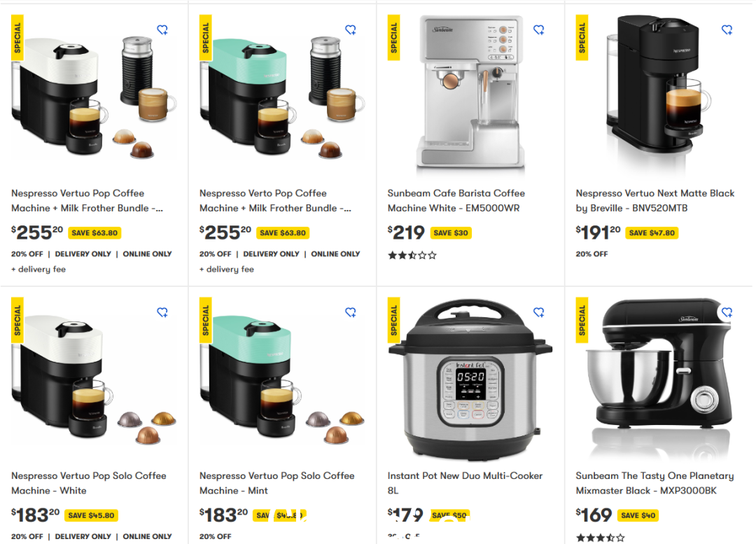Click the $219 price of Sunbeam Cafe Barista
Viewport: 756px width, 544px height.
pyautogui.click(x=406, y=233)
